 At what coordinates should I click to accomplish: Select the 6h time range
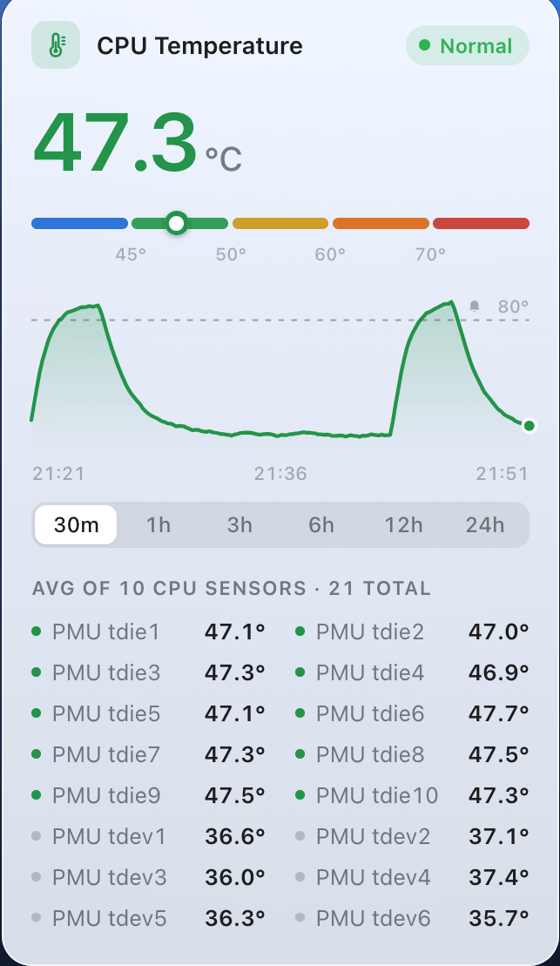[321, 525]
